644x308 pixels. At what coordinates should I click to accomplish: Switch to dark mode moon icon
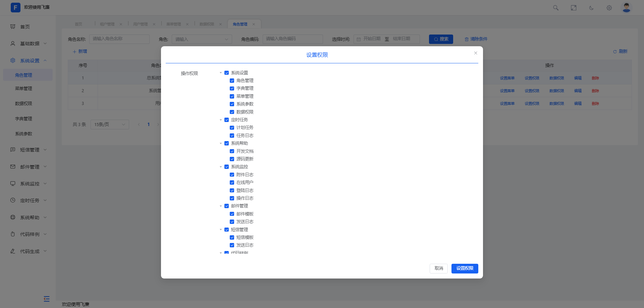(x=591, y=8)
